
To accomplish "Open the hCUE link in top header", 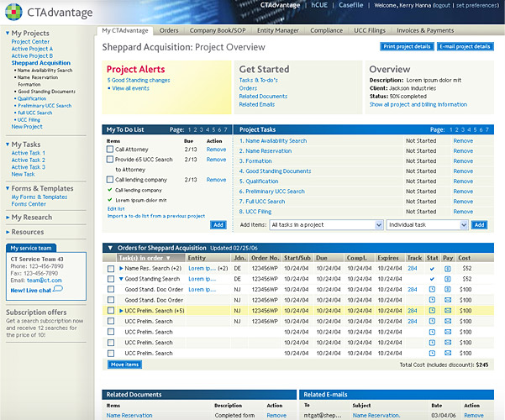I will tap(319, 5).
